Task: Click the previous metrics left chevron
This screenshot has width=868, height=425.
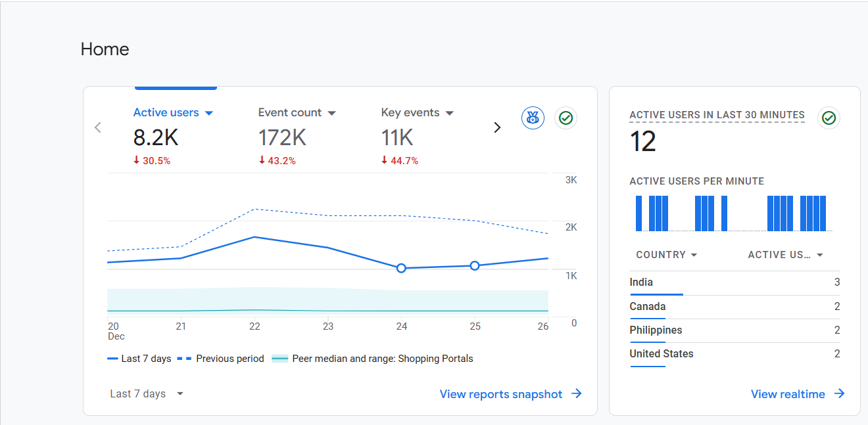Action: (x=98, y=127)
